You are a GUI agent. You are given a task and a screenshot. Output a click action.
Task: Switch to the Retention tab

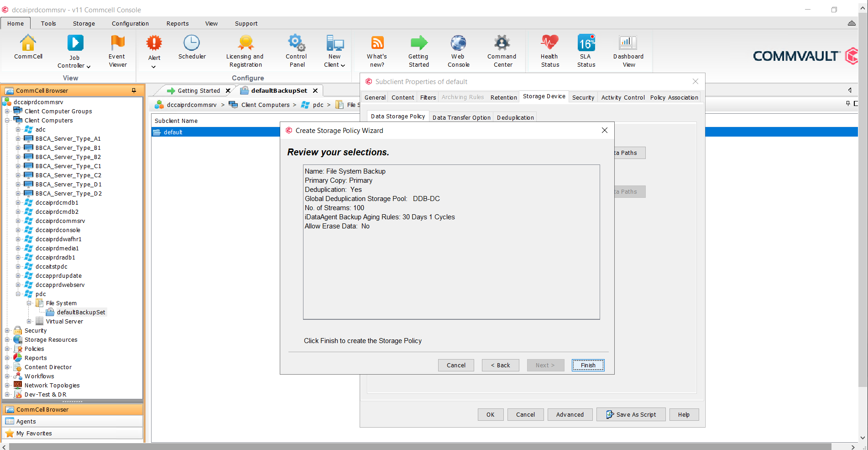(x=503, y=97)
